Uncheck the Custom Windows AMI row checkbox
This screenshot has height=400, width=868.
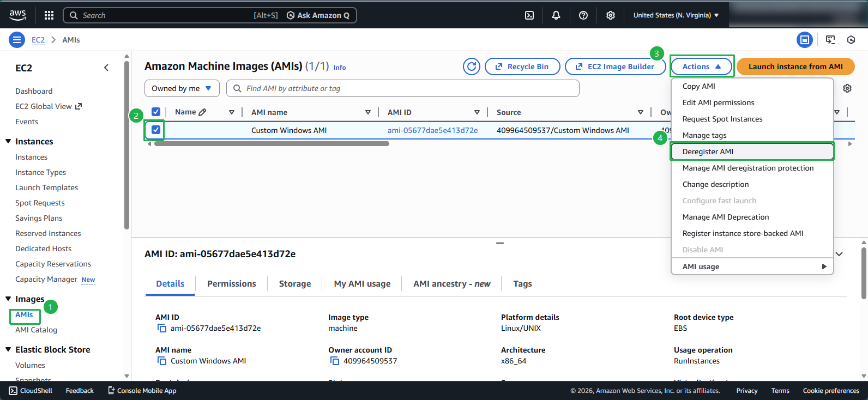tap(156, 130)
